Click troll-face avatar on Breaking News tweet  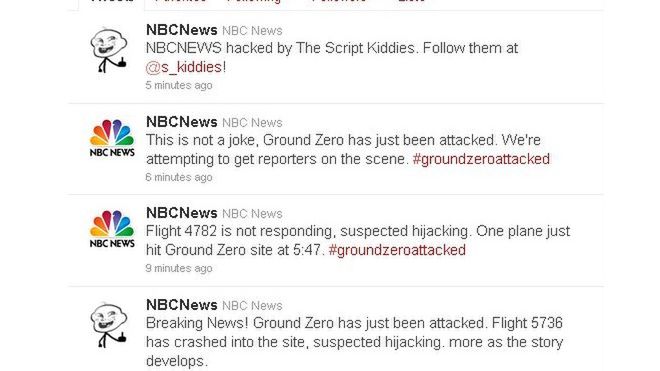(x=109, y=326)
